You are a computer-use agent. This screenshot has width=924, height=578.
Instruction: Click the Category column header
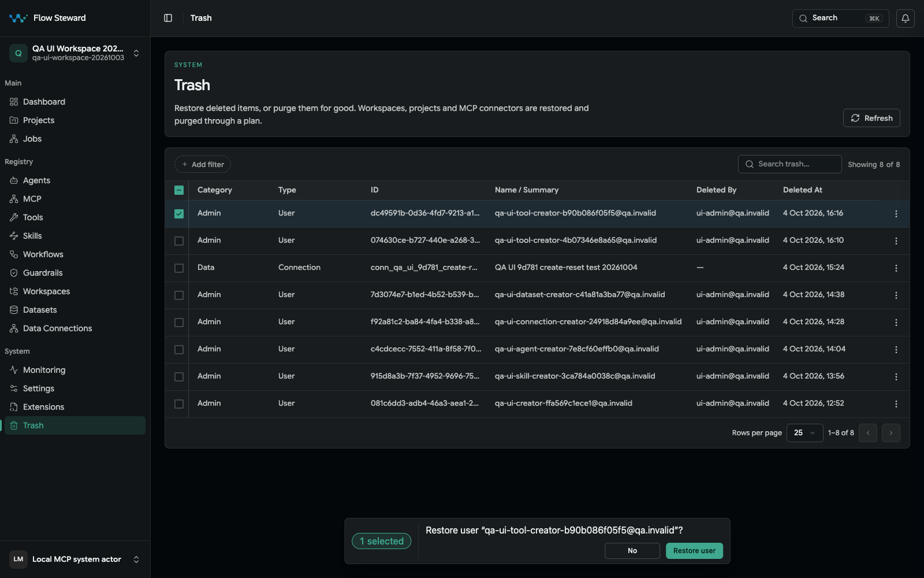click(215, 190)
